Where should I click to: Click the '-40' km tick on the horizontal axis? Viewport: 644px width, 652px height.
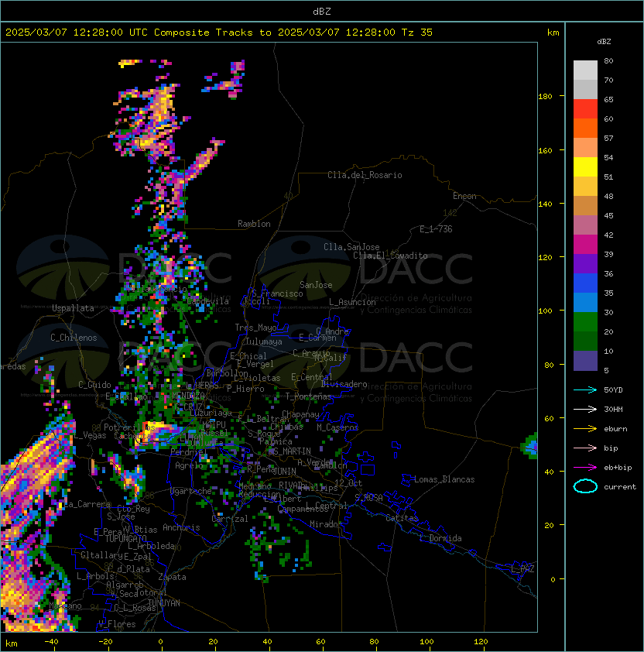coord(51,641)
